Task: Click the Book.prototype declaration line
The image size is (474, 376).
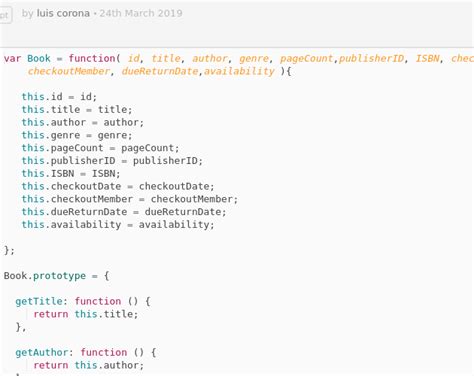Action: [x=56, y=276]
